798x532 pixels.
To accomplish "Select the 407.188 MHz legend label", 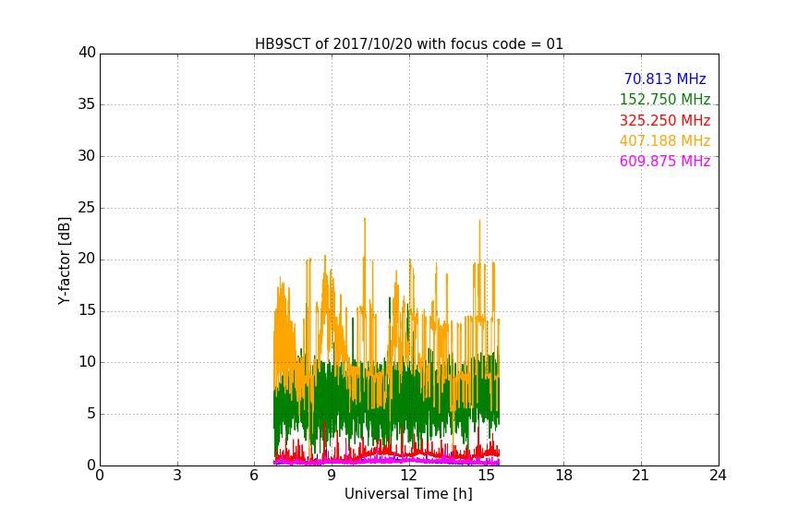I will point(665,141).
